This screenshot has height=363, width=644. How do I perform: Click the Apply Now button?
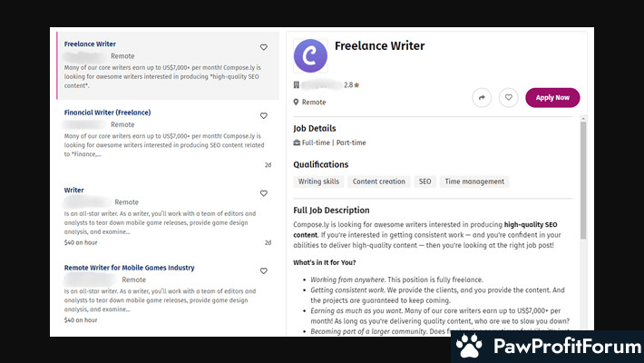pos(552,98)
